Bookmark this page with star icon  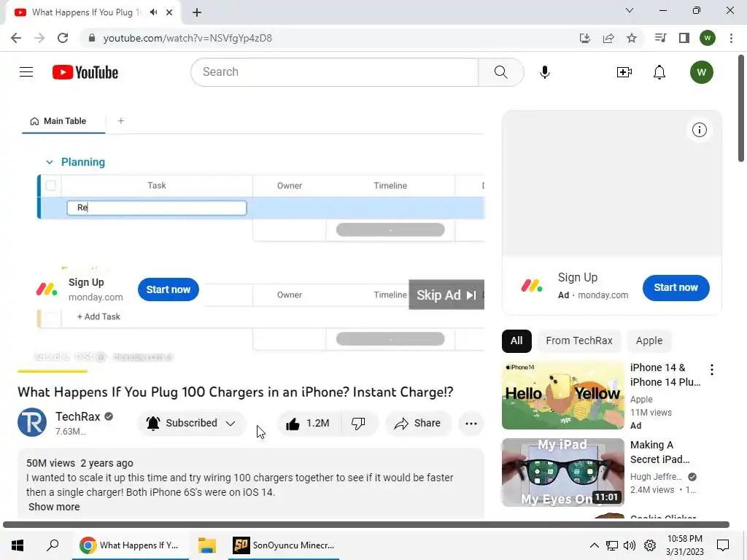[632, 38]
